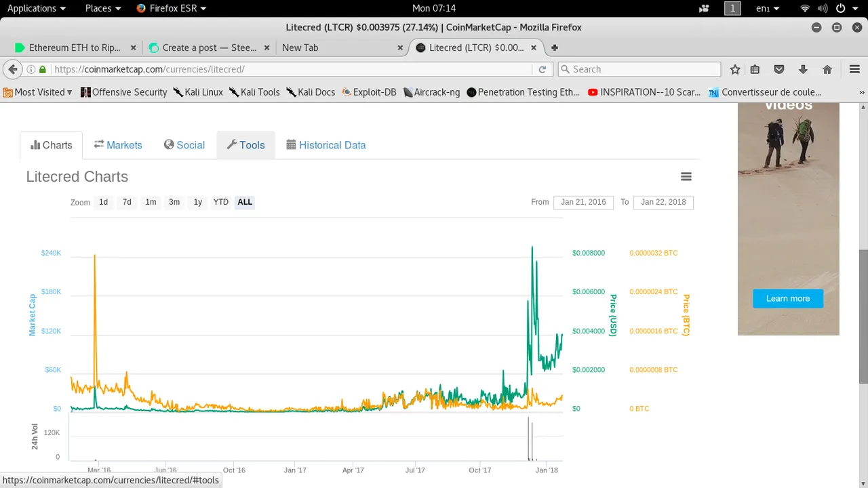
Task: Open the Exploit-DB bookmark
Action: point(369,92)
